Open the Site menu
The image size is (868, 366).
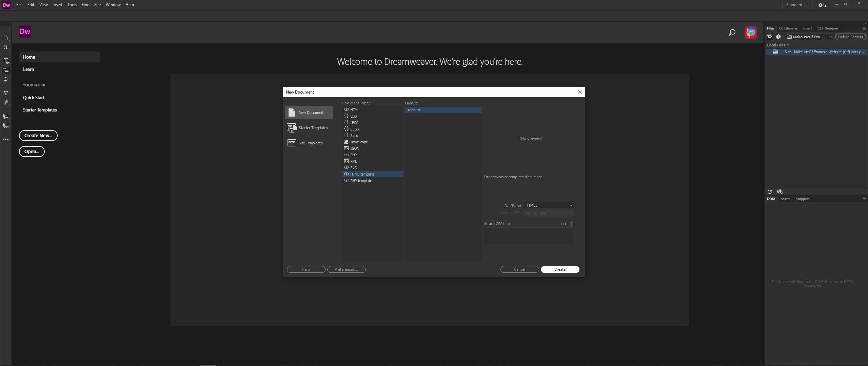(x=98, y=5)
